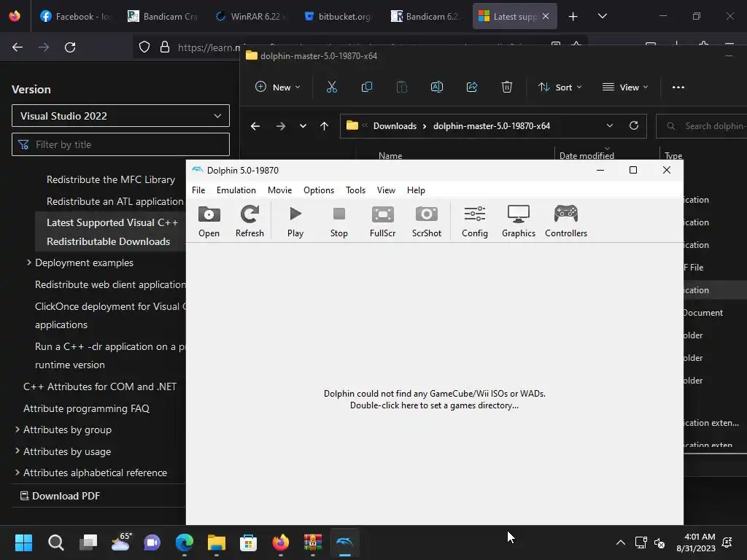Open the Dolphin Config settings
This screenshot has width=747, height=560.
coord(474,222)
